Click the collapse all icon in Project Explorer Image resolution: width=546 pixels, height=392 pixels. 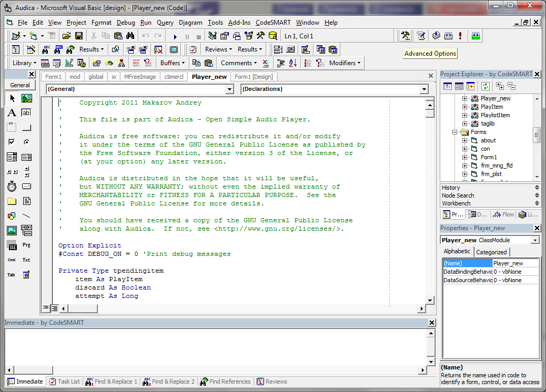pyautogui.click(x=511, y=86)
